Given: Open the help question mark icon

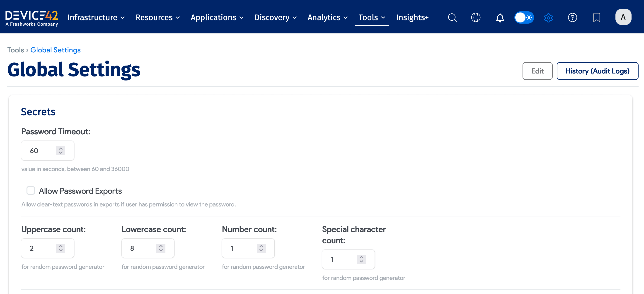Looking at the screenshot, I should [x=572, y=17].
